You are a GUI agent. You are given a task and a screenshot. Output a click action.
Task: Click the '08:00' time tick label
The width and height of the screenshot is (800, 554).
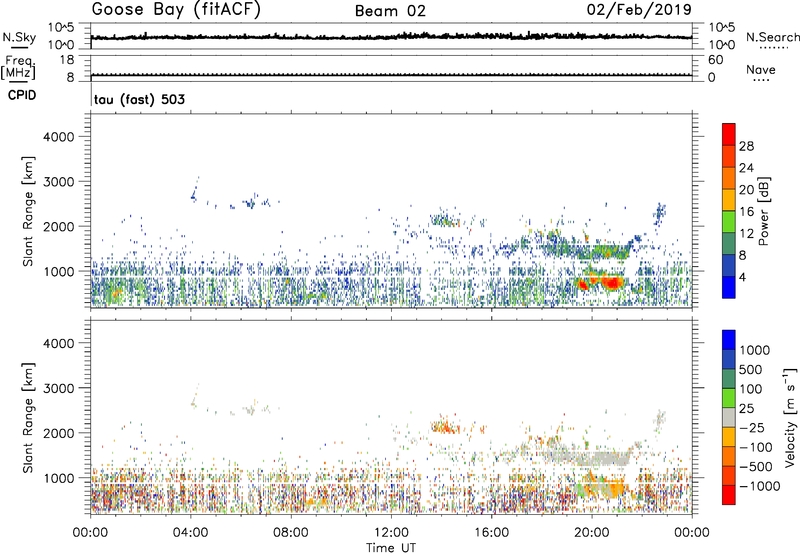291,533
